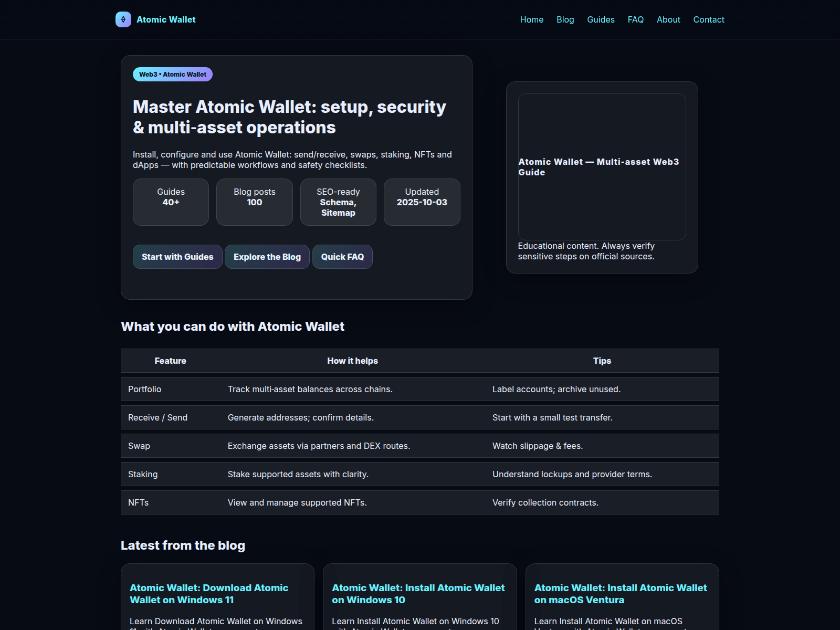Open the FAQ nav item
The image size is (840, 630).
(636, 19)
